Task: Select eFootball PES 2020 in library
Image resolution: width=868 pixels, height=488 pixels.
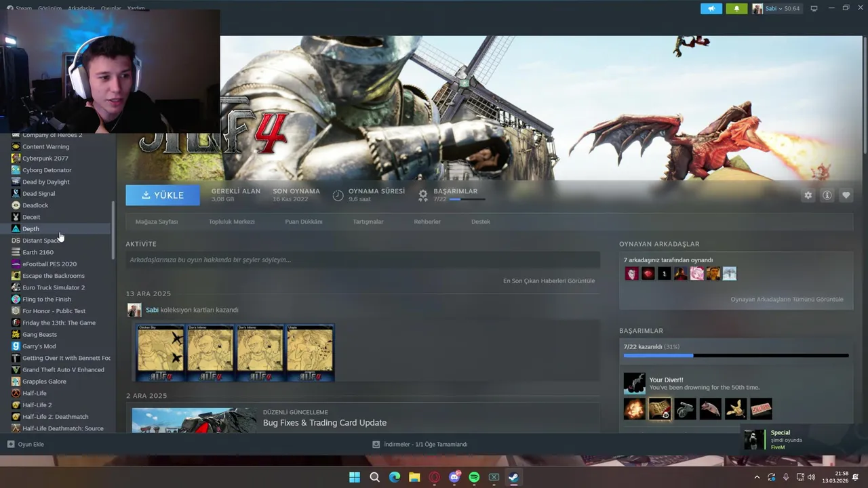Action: point(50,264)
